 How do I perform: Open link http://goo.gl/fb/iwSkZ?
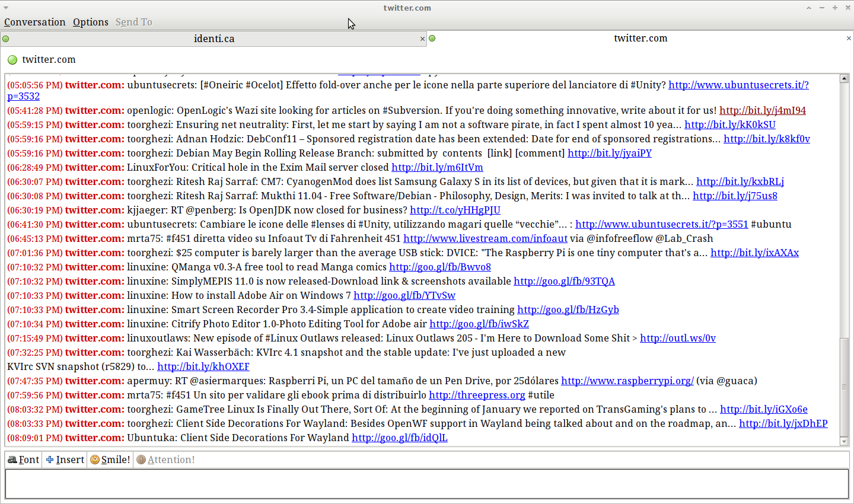[479, 324]
